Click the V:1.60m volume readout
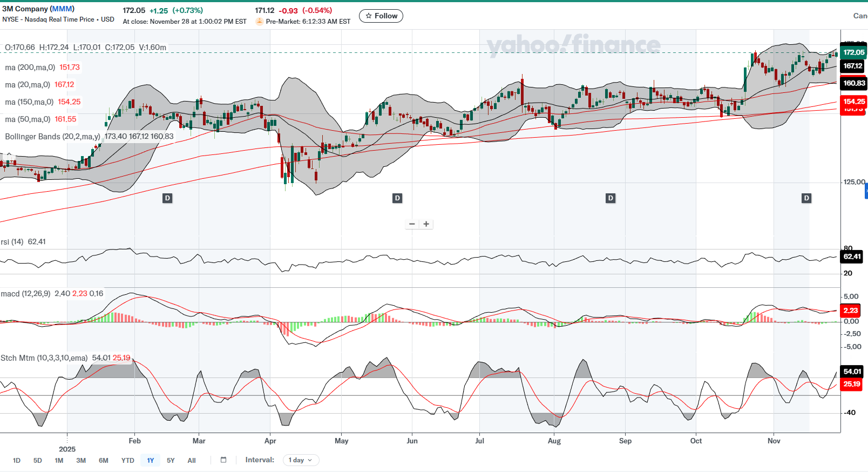The height and width of the screenshot is (472, 868). (x=153, y=48)
